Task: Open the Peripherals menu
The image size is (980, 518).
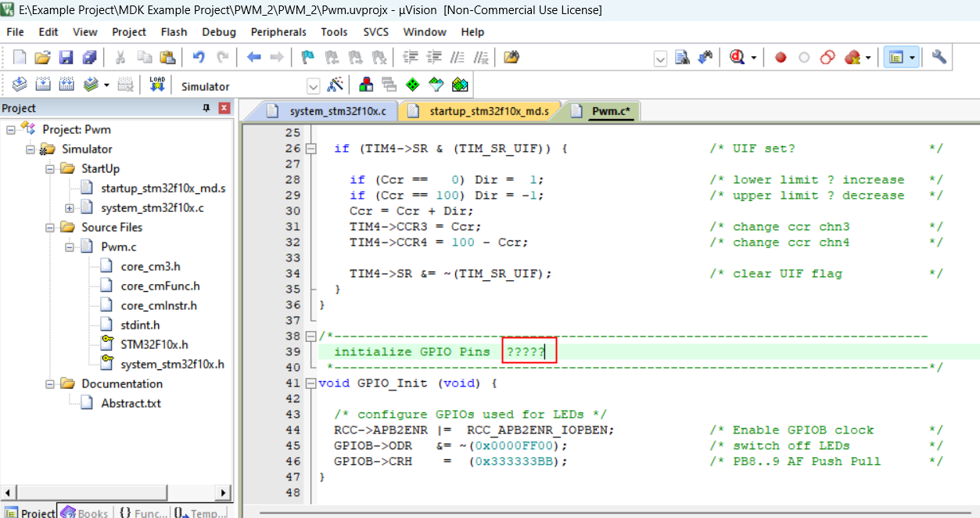Action: tap(278, 32)
